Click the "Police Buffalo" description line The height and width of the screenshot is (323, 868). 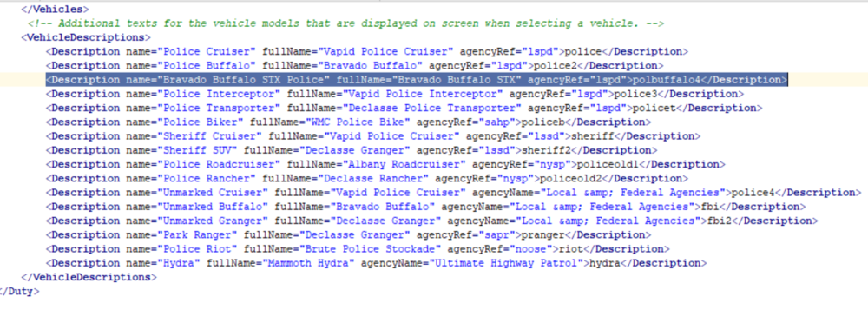(x=354, y=66)
